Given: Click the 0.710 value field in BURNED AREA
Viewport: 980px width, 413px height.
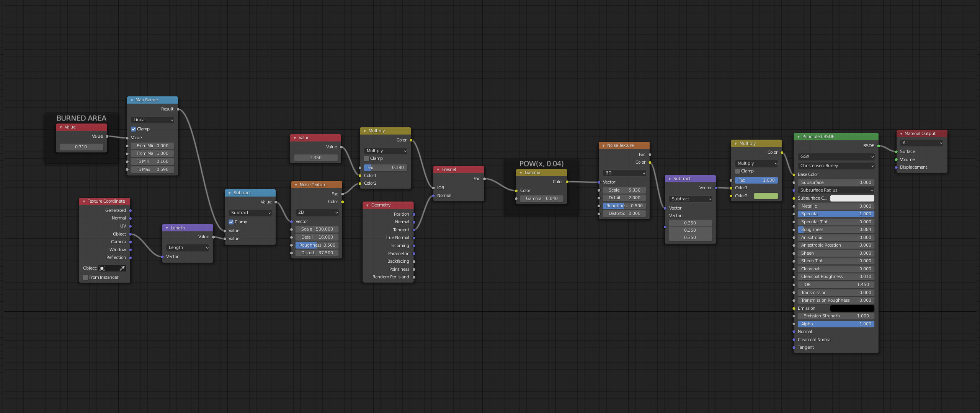Looking at the screenshot, I should pyautogui.click(x=81, y=147).
